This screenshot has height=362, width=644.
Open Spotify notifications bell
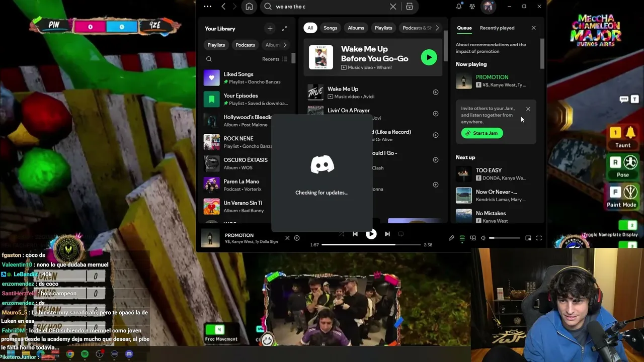[459, 7]
